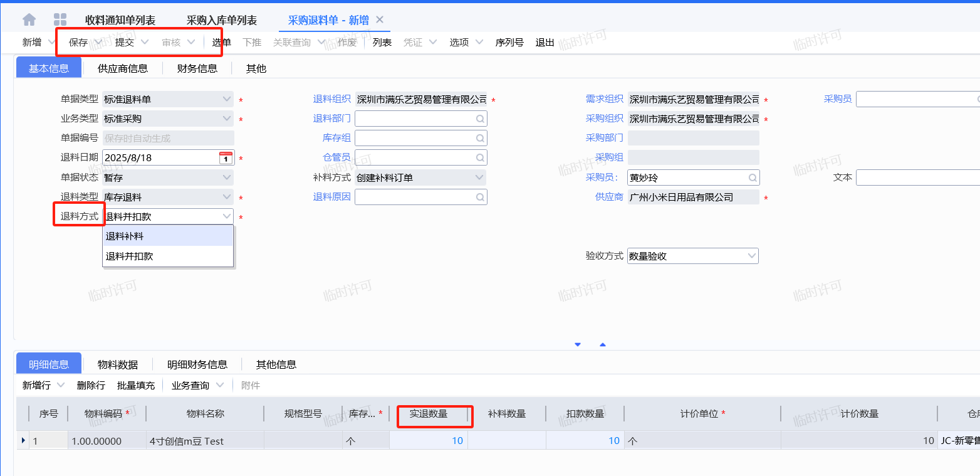The image size is (980, 476).
Task: Expand the 保存 button dropdown arrow
Action: (x=98, y=43)
